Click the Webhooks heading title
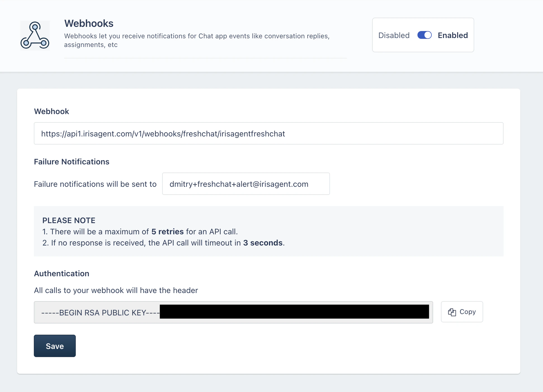This screenshot has height=392, width=543. (x=89, y=23)
